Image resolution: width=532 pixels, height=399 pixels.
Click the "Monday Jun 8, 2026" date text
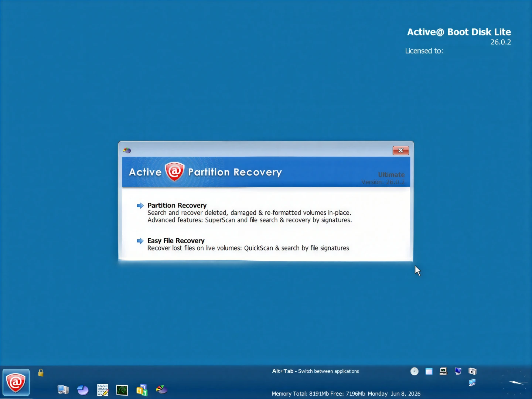[x=394, y=394]
